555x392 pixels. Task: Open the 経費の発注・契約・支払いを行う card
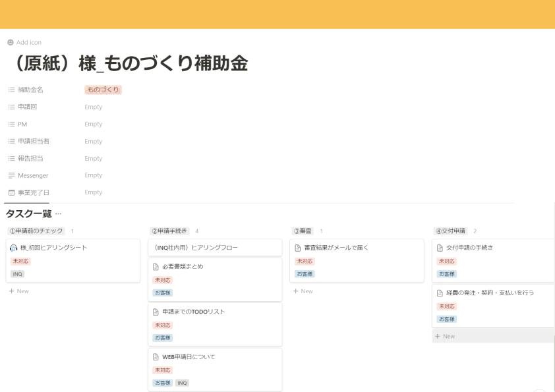pyautogui.click(x=494, y=306)
